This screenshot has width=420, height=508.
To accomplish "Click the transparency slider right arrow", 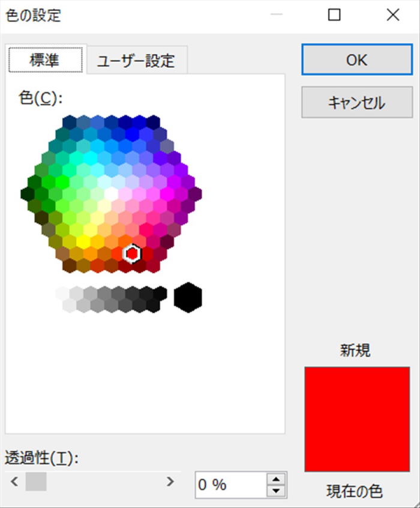I will [170, 482].
